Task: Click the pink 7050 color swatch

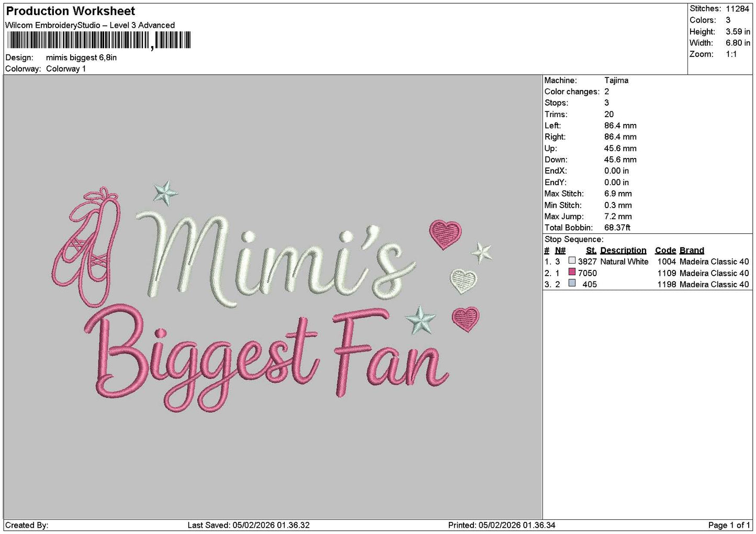Action: click(x=572, y=272)
